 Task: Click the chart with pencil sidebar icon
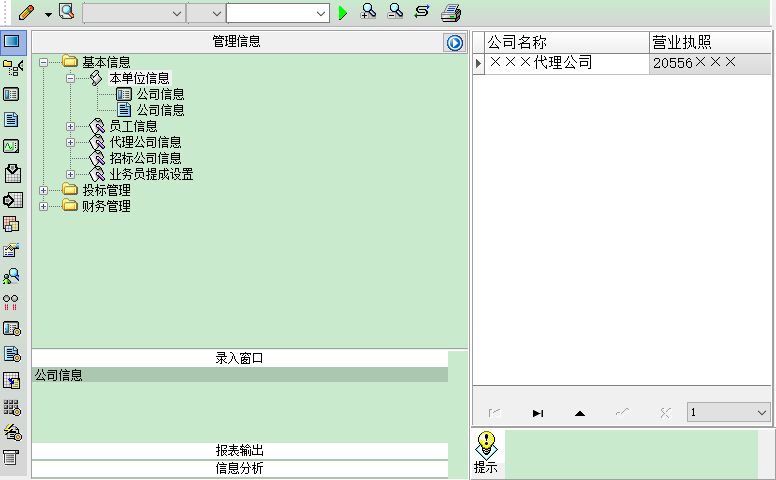(x=11, y=250)
